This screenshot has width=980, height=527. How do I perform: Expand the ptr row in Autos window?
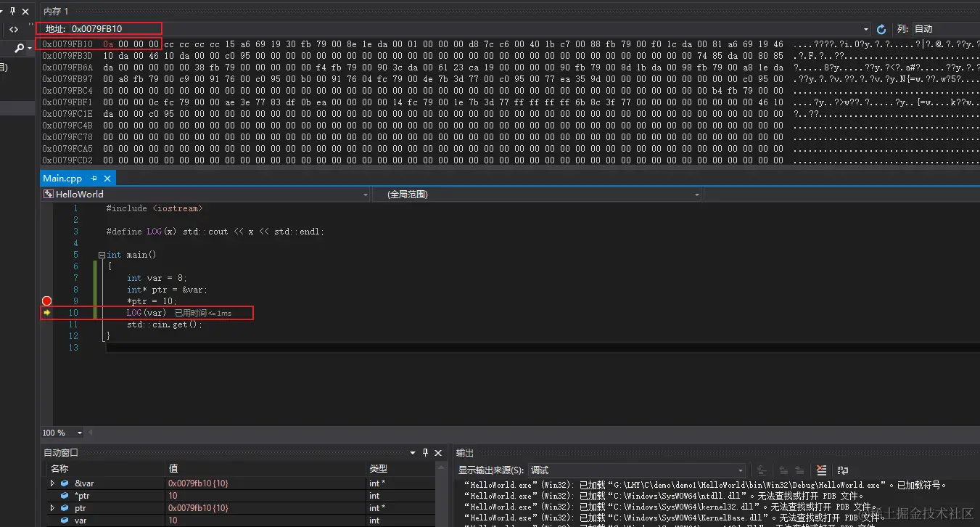(x=52, y=508)
